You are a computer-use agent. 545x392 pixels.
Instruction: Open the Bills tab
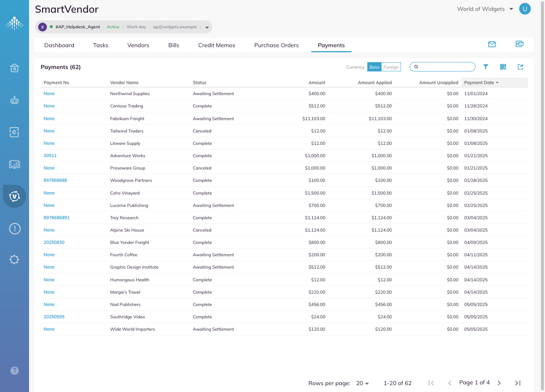(x=174, y=45)
